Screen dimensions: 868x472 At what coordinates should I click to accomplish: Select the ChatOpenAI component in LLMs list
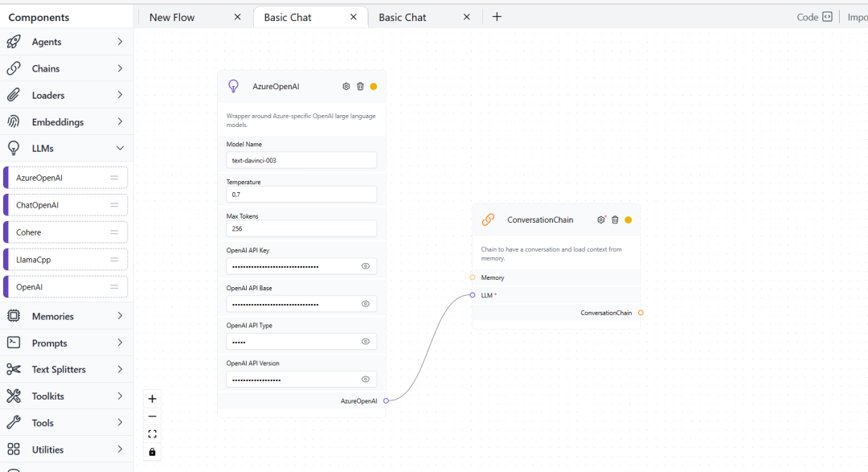65,205
